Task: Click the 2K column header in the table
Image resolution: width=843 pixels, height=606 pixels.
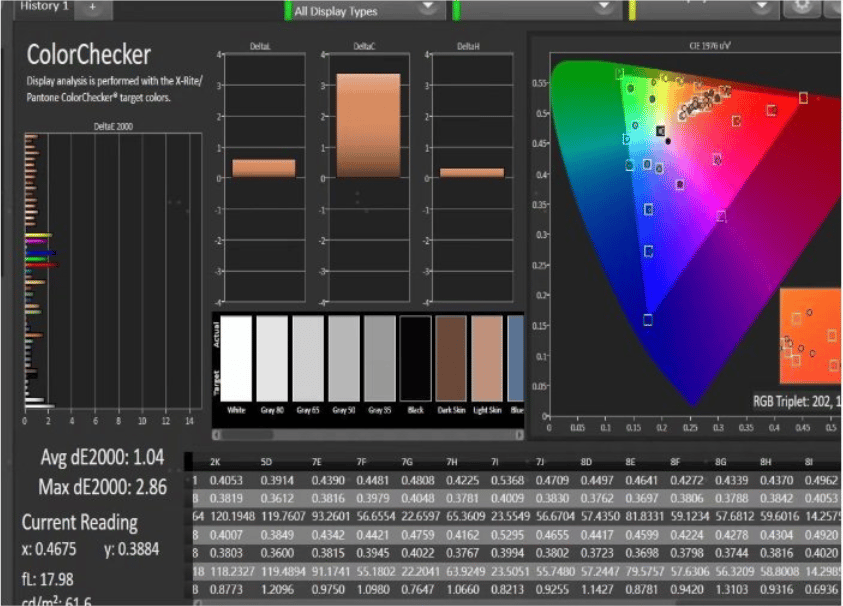Action: pyautogui.click(x=215, y=462)
